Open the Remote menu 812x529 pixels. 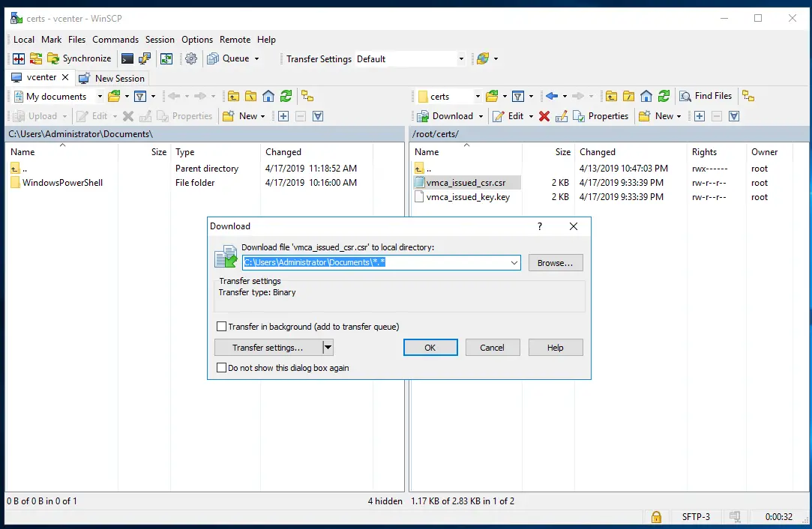tap(235, 40)
